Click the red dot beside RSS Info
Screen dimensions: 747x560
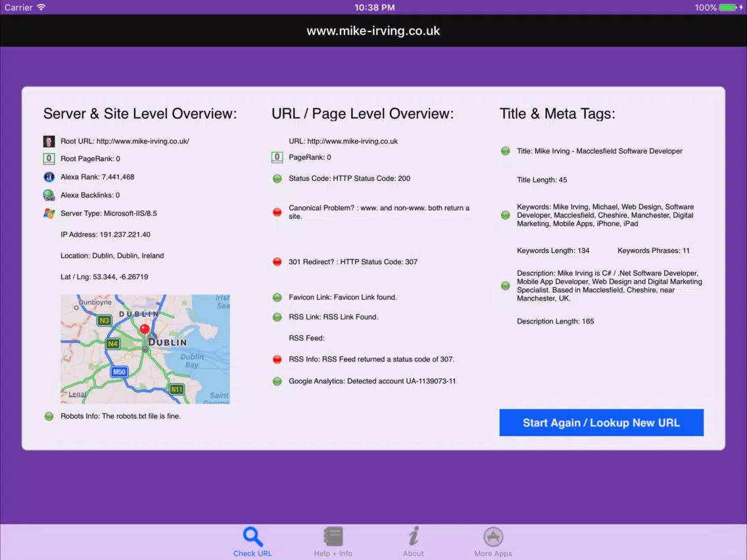click(277, 360)
